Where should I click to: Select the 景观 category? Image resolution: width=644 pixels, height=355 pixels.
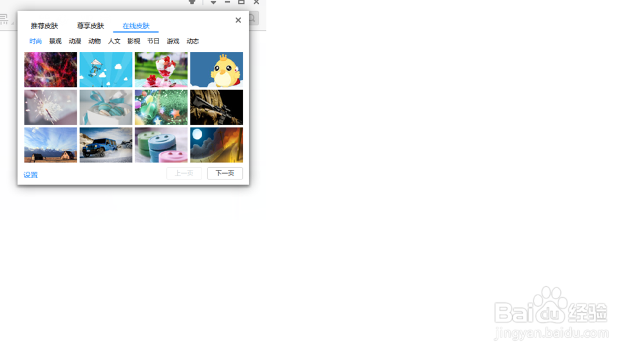tap(55, 41)
